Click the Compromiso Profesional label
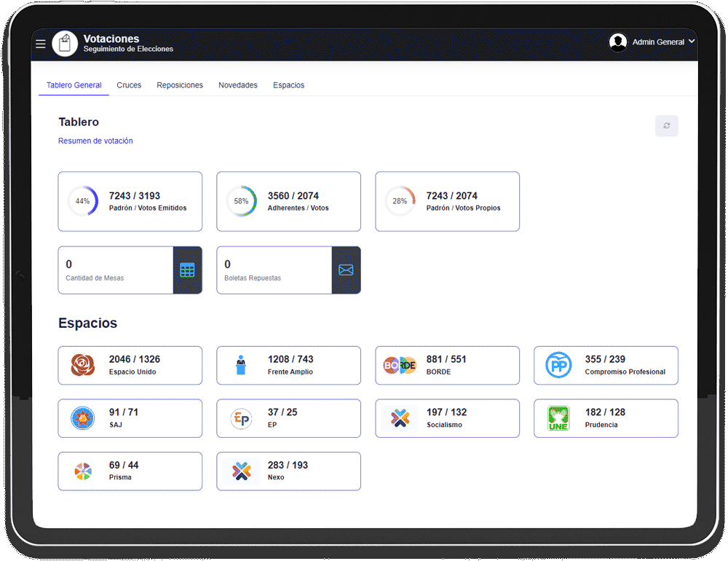This screenshot has height=561, width=728. pyautogui.click(x=625, y=372)
